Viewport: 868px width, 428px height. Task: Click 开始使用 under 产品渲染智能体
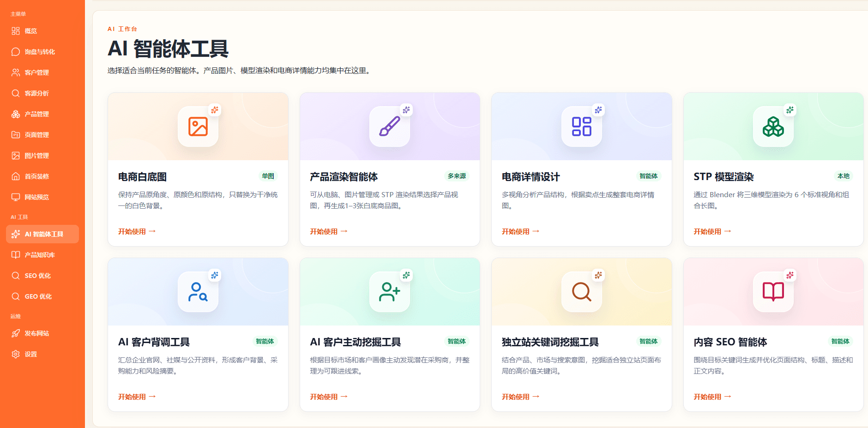pos(329,231)
